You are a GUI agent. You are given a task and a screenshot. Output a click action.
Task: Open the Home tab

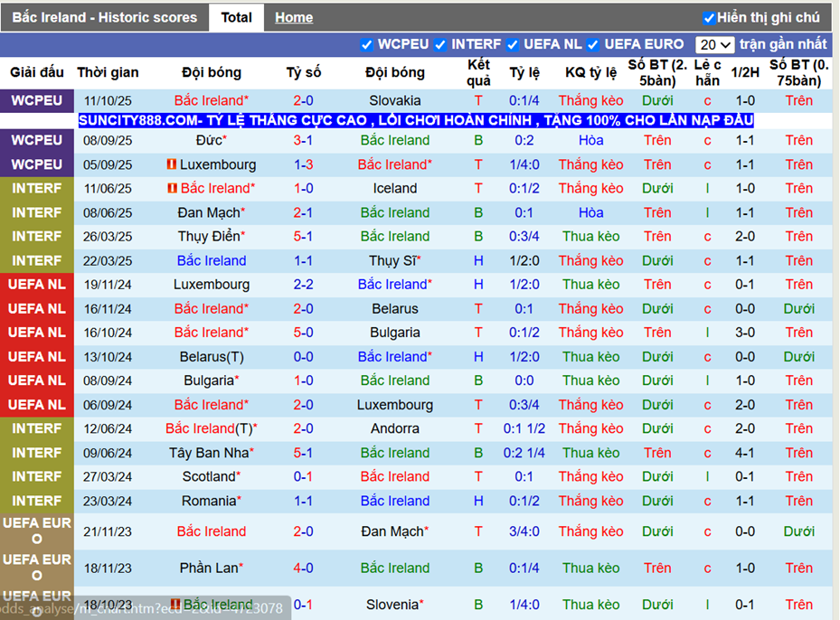pos(294,18)
